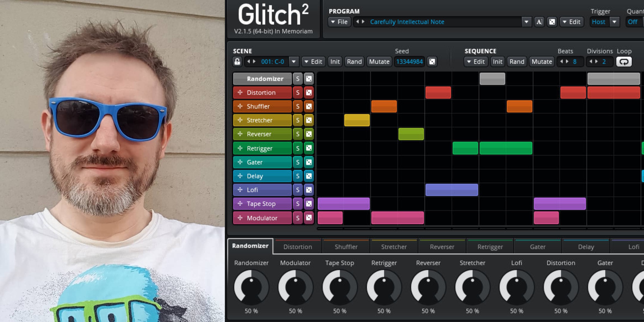Solo the Delay effect
The image size is (644, 322).
(298, 176)
